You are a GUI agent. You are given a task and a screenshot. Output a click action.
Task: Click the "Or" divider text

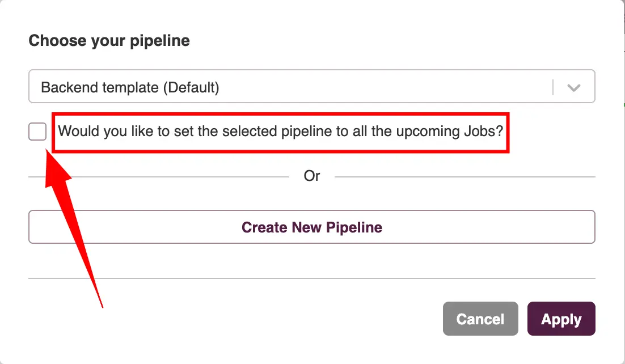(x=312, y=176)
